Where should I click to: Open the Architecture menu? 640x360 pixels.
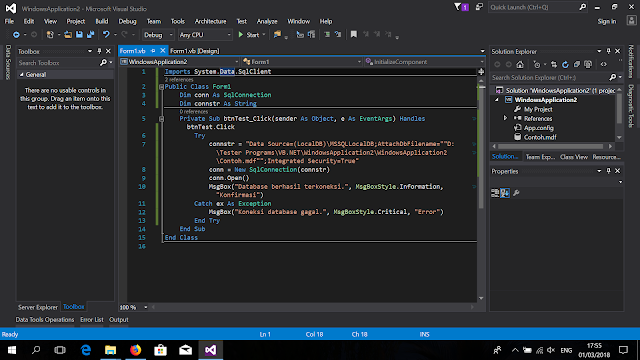tap(210, 21)
